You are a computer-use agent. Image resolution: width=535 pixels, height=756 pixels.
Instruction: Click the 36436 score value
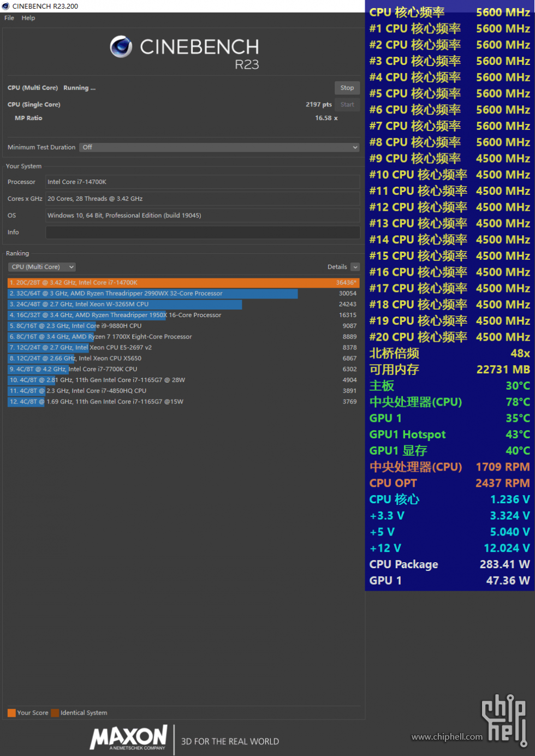click(x=346, y=283)
